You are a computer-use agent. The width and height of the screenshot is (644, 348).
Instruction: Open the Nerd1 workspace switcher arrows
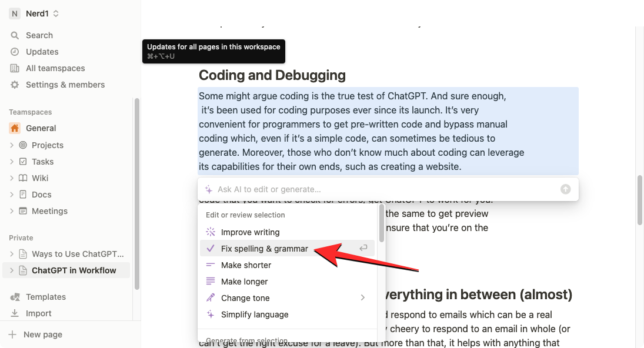(56, 14)
